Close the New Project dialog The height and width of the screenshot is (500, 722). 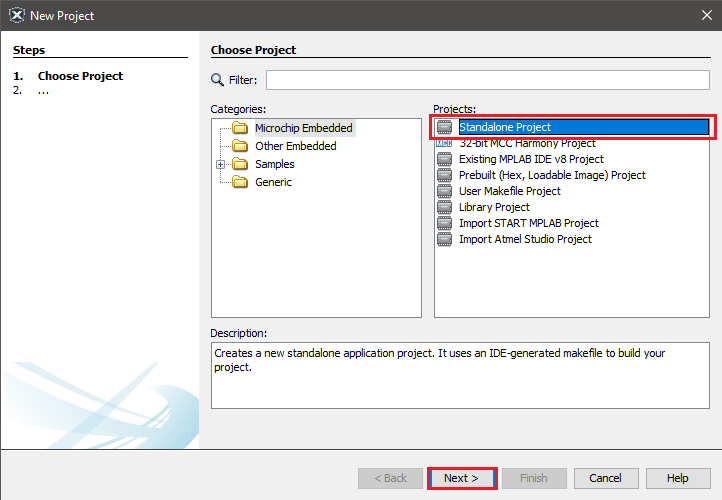click(707, 15)
